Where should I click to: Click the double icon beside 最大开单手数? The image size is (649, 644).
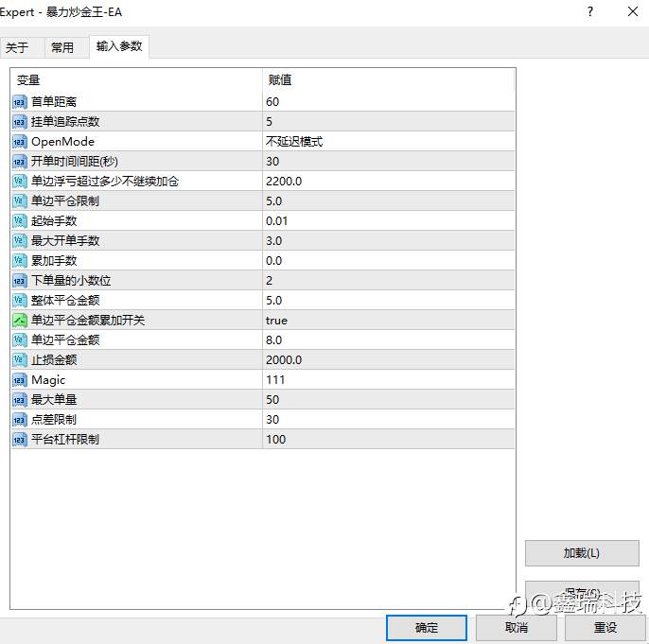click(x=20, y=241)
